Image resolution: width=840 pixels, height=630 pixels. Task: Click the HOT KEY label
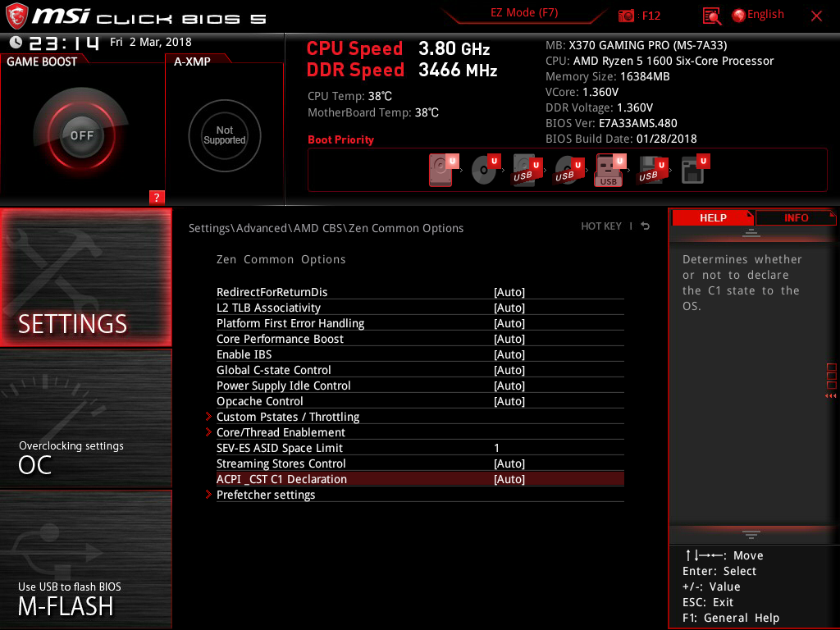tap(601, 226)
